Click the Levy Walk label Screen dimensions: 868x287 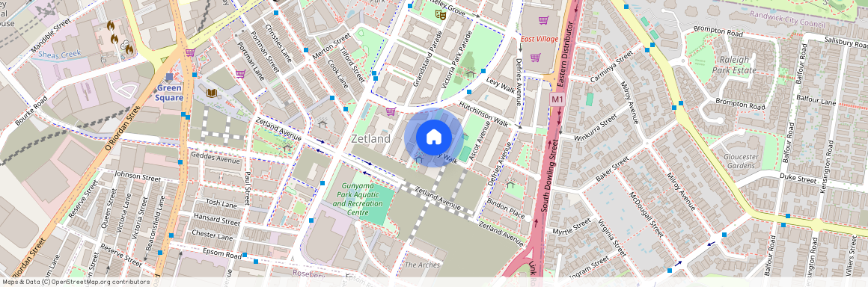click(501, 84)
